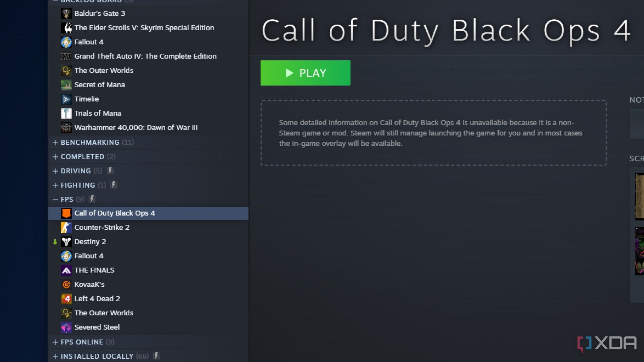Click the Destiny 2 logo icon

66,242
